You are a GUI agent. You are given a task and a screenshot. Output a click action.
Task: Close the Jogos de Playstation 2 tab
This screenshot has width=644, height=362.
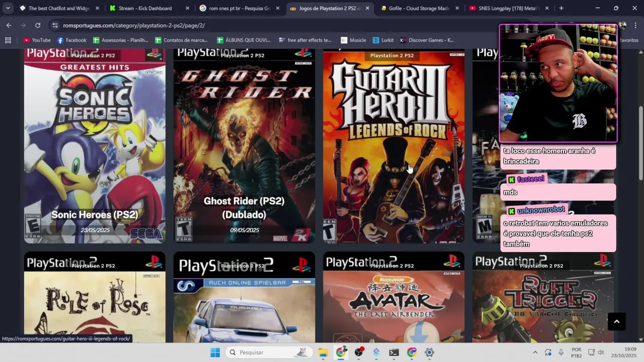tap(367, 8)
